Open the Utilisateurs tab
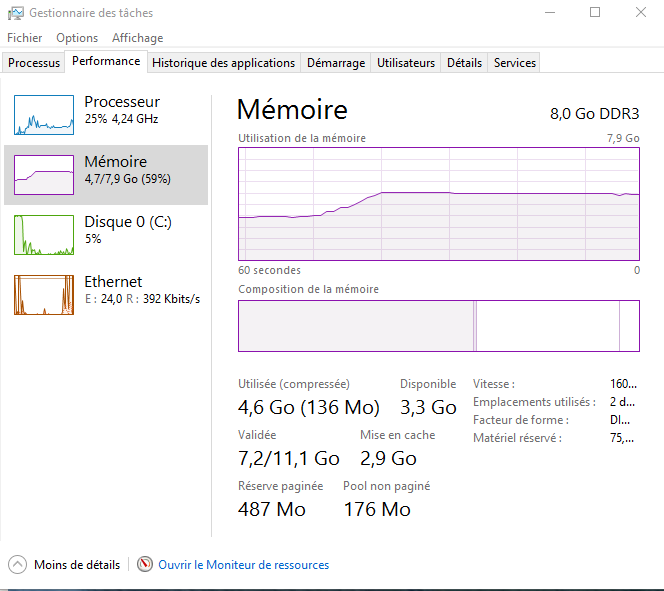664x591 pixels. (406, 62)
